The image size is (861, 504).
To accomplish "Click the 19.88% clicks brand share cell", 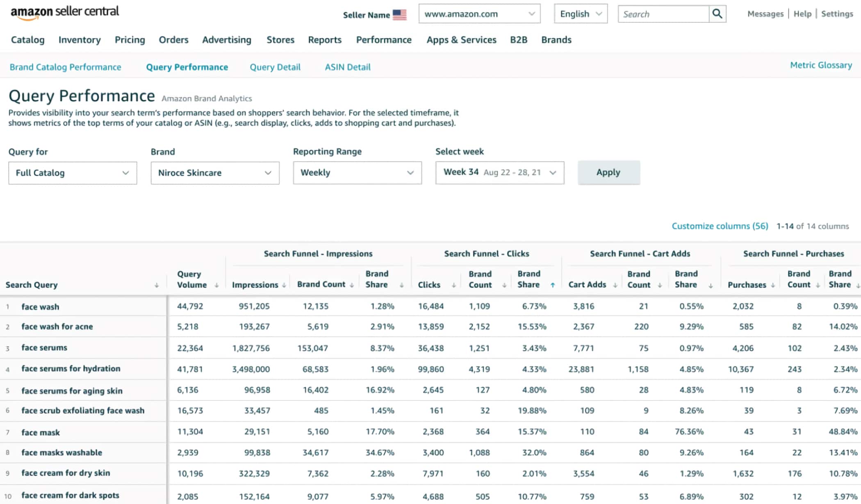I will pos(532,411).
